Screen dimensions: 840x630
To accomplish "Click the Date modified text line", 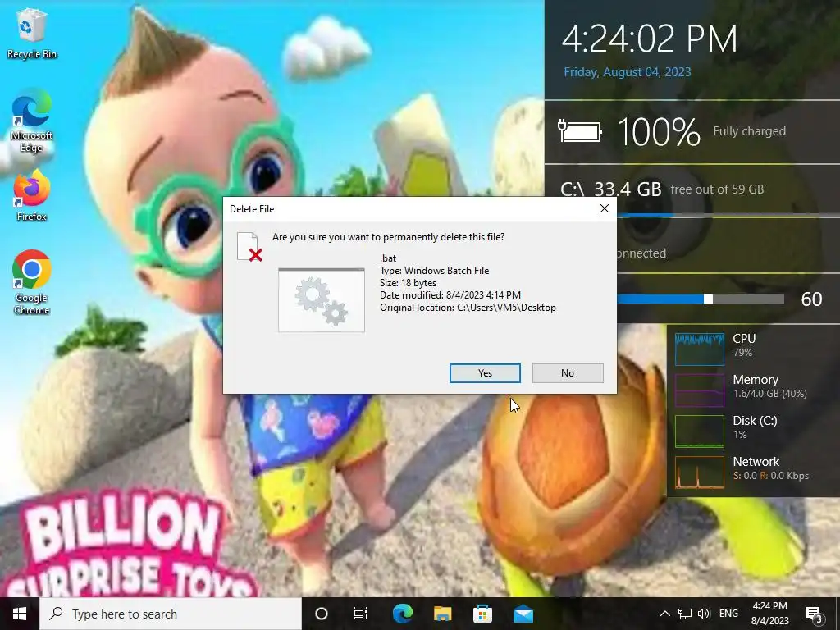I will coord(450,295).
